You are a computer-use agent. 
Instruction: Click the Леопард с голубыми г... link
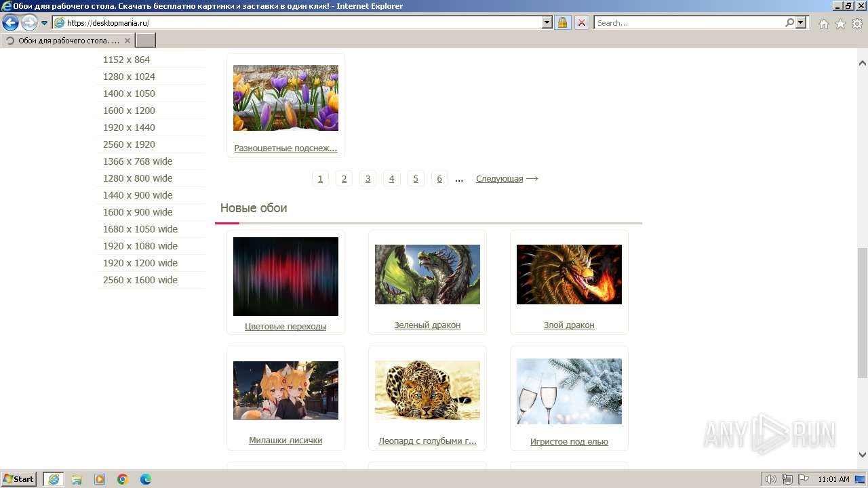(x=427, y=441)
